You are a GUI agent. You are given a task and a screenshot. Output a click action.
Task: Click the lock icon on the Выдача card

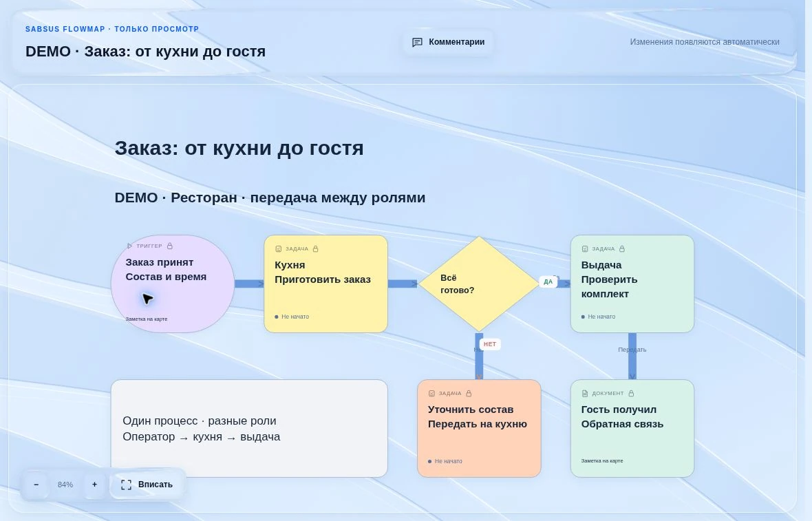(622, 248)
